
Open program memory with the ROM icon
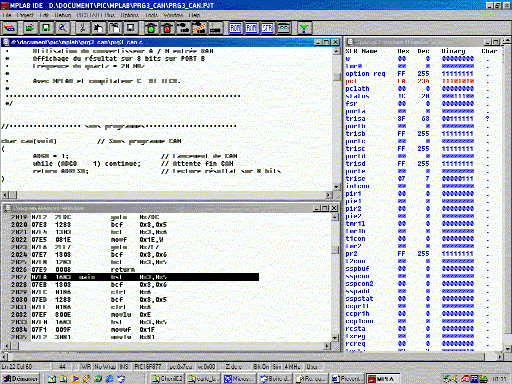point(235,28)
